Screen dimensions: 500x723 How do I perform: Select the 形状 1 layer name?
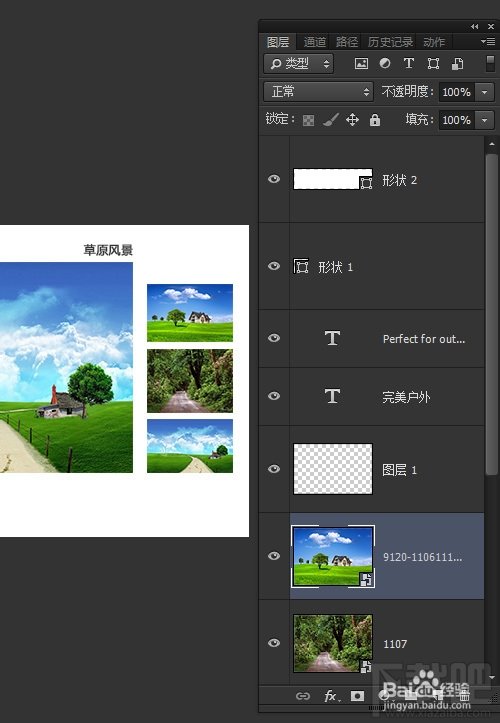coord(335,267)
